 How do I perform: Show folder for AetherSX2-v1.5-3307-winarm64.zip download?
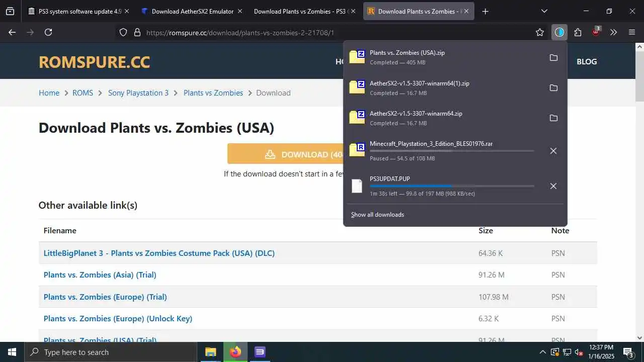(x=553, y=118)
